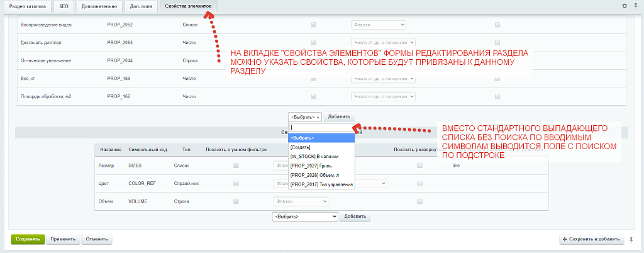Click the pin icon beside Сохранить и добавить

click(x=631, y=240)
